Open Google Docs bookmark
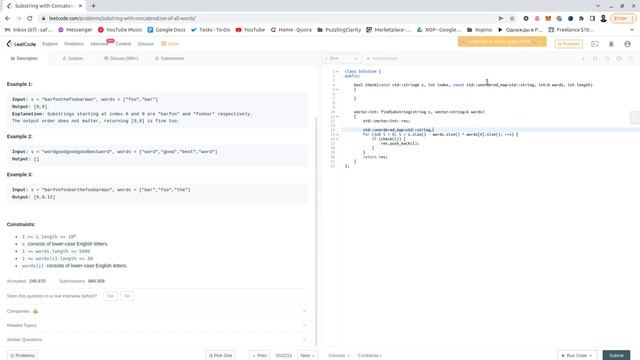The width and height of the screenshot is (640, 360). click(x=166, y=30)
